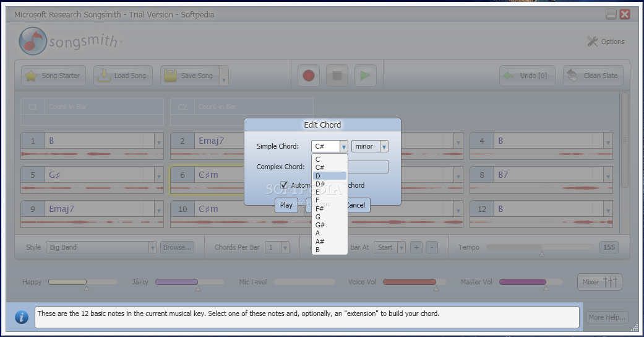The height and width of the screenshot is (337, 644).
Task: Toggle the Automatically play chord checkbox
Action: pyautogui.click(x=284, y=185)
